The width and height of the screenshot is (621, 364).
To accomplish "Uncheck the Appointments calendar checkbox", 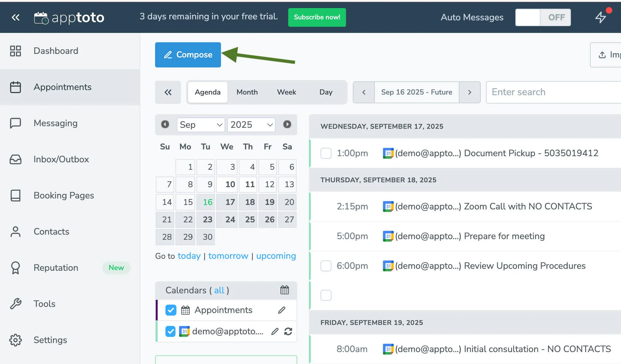I will click(x=170, y=310).
